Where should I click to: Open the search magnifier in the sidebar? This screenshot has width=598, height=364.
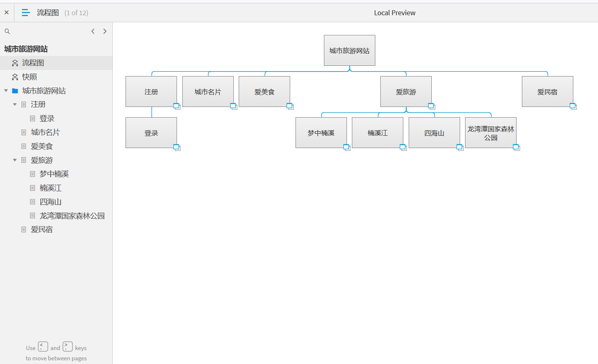pyautogui.click(x=7, y=31)
